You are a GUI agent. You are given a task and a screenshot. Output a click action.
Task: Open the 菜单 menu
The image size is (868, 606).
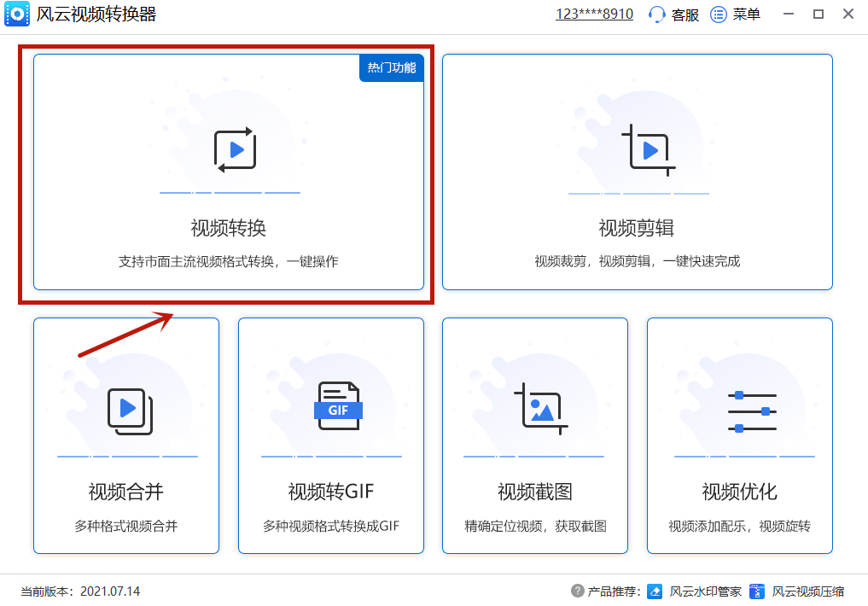(x=746, y=15)
